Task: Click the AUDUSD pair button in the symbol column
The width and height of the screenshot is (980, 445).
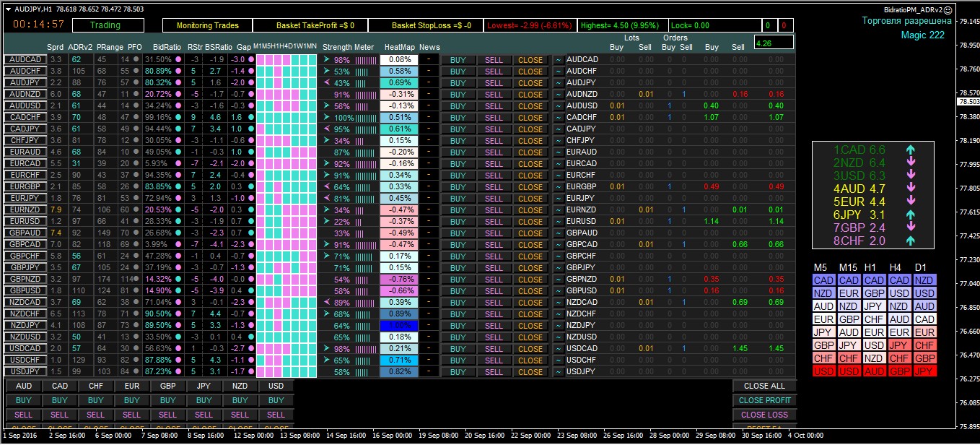Action: 25,105
